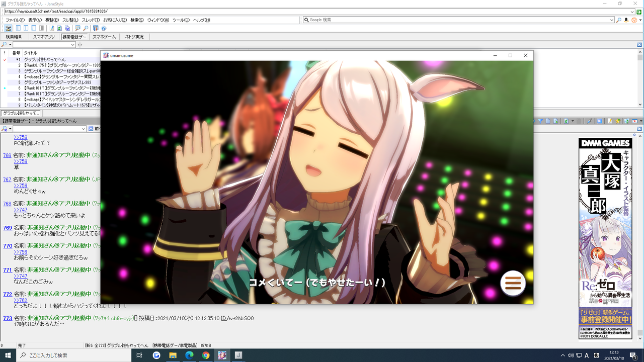Open Task View on the taskbar

point(139,355)
